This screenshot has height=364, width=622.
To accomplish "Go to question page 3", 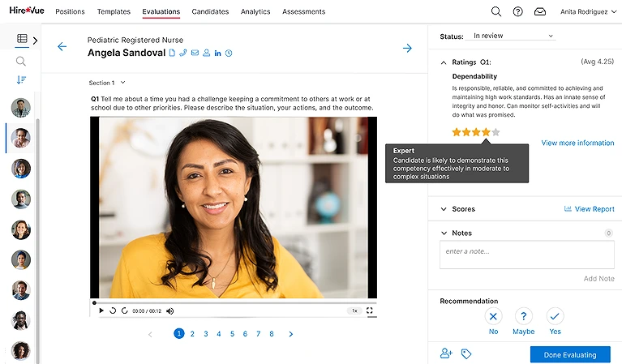I will pos(206,334).
